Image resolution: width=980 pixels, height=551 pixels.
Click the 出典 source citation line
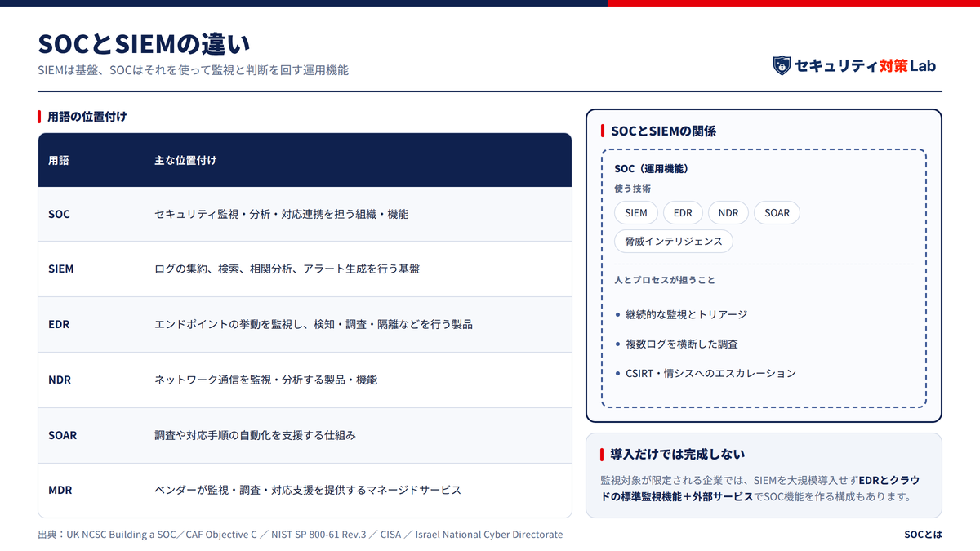coord(300,535)
